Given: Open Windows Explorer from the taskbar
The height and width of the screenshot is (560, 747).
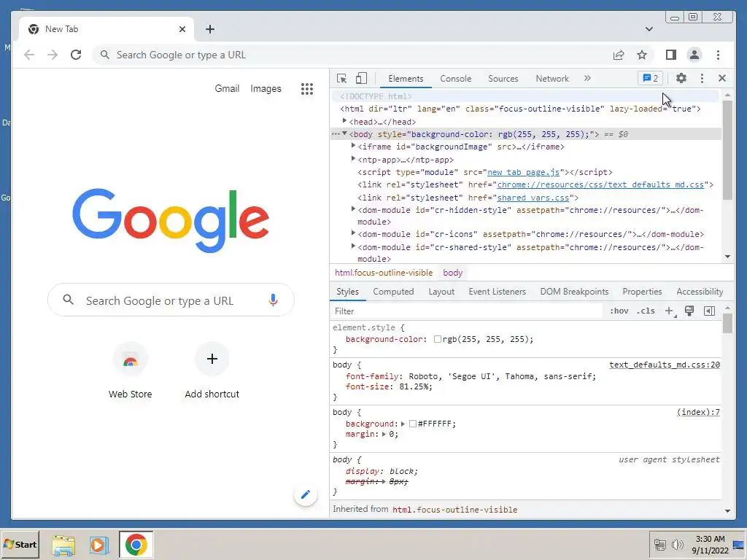Looking at the screenshot, I should (x=63, y=545).
